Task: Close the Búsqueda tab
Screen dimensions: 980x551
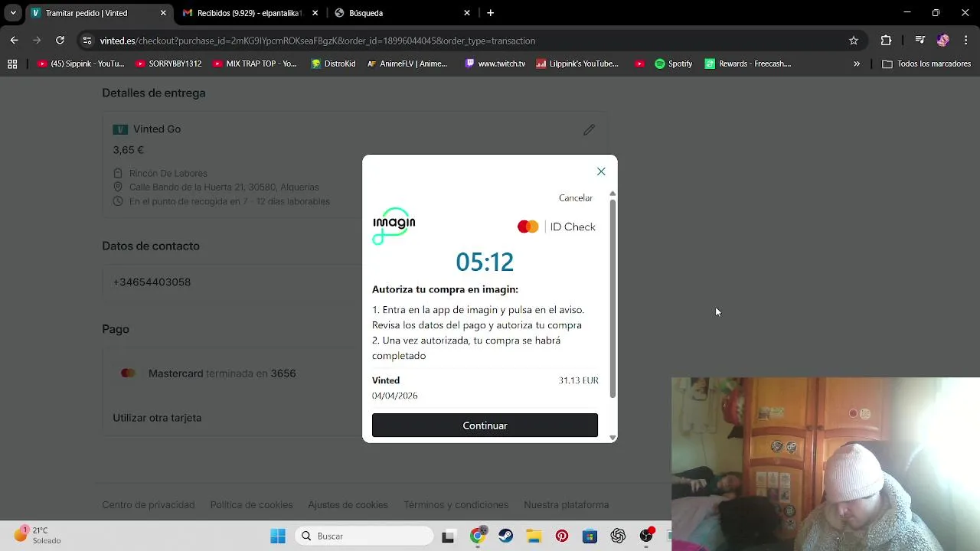Action: [467, 13]
